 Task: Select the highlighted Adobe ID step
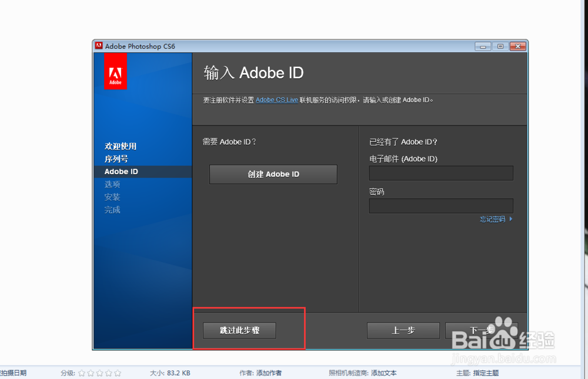pos(121,171)
